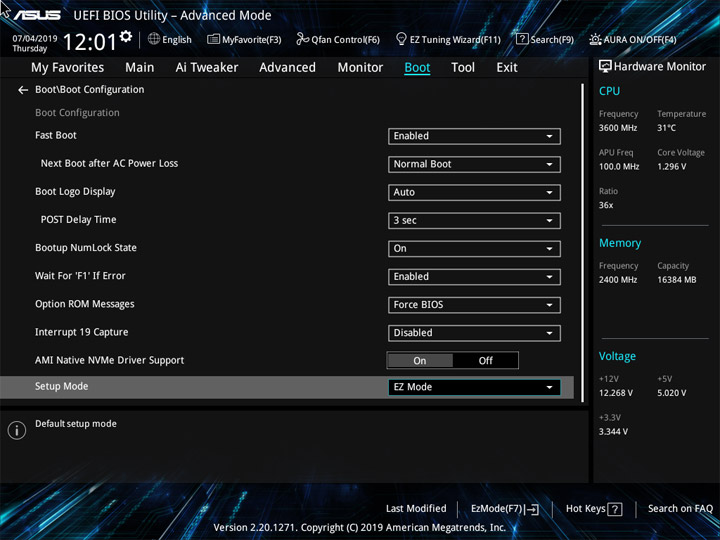Click the EzMode(F7) label
This screenshot has width=720, height=540.
496,508
